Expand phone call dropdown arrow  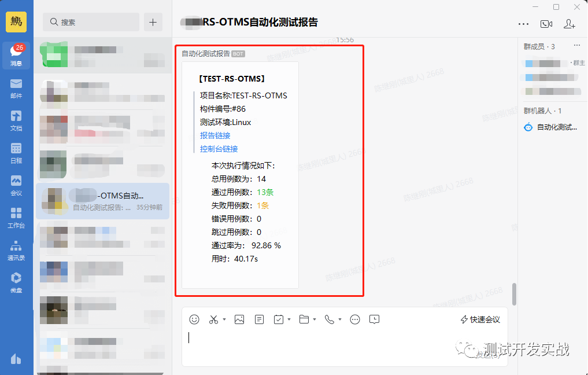tap(340, 319)
